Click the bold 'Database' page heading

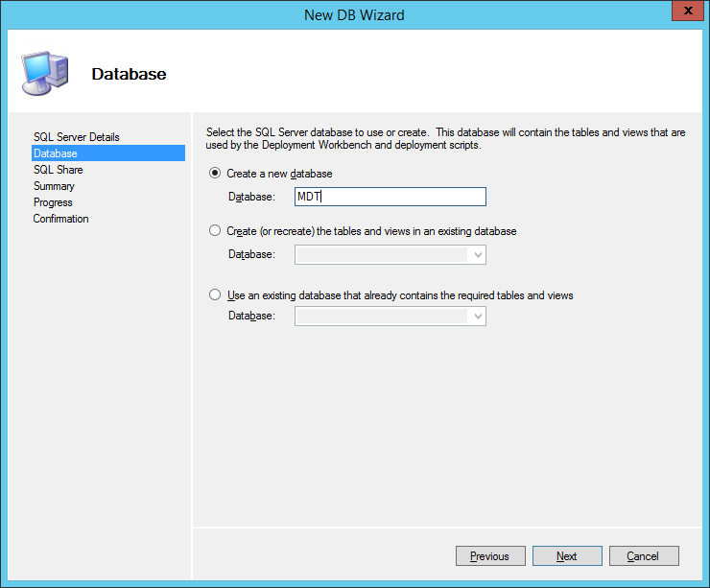[x=129, y=74]
